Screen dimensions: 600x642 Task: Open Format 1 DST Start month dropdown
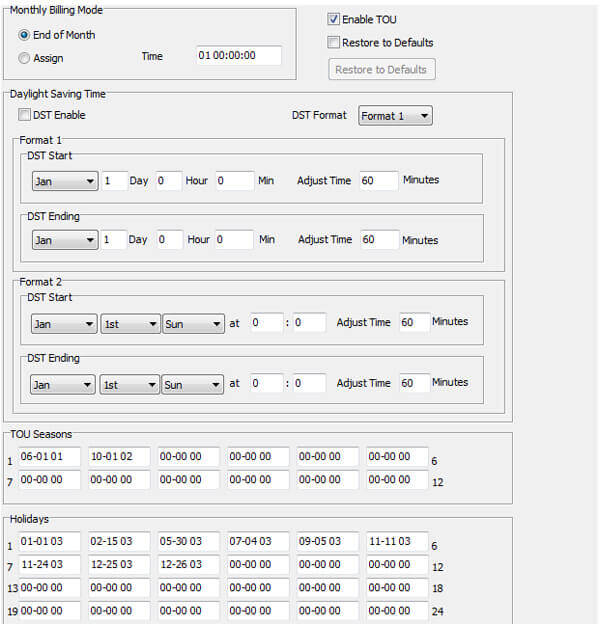pos(64,181)
